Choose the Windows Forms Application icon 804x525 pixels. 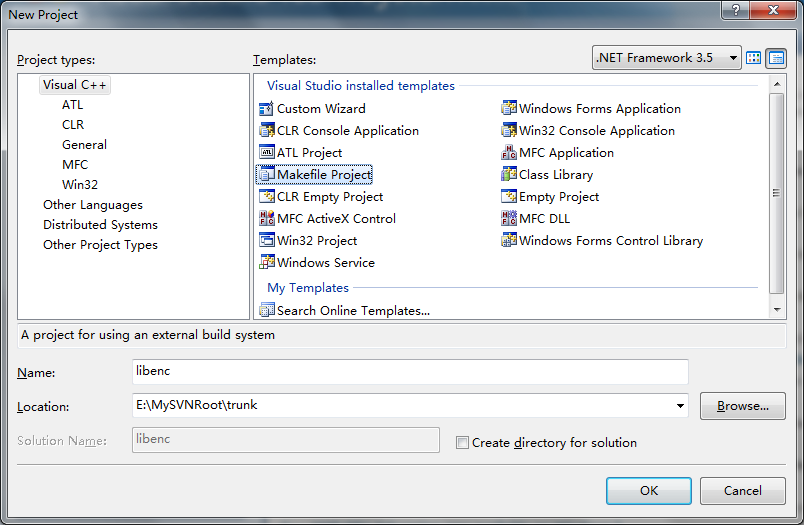tap(509, 109)
